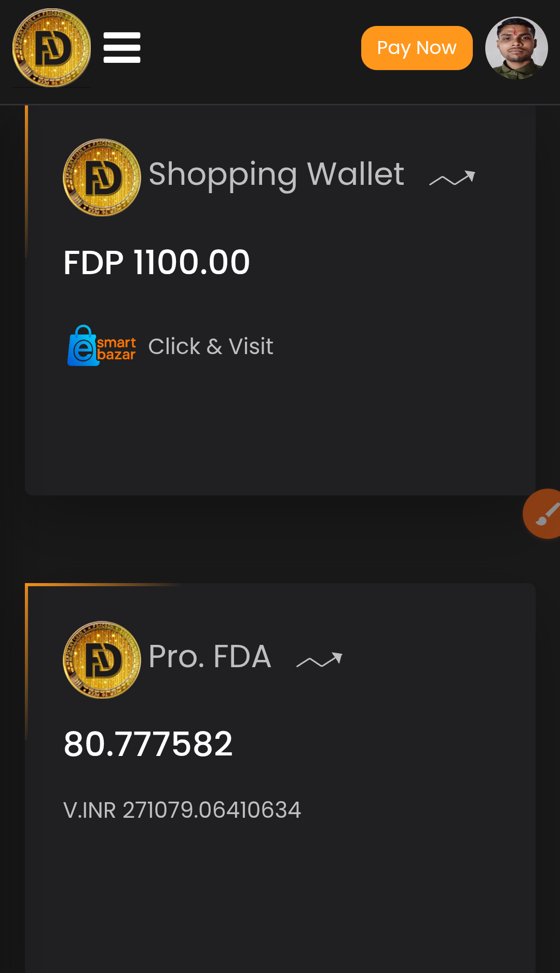Click the Shopping Wallet coin icon

[102, 178]
